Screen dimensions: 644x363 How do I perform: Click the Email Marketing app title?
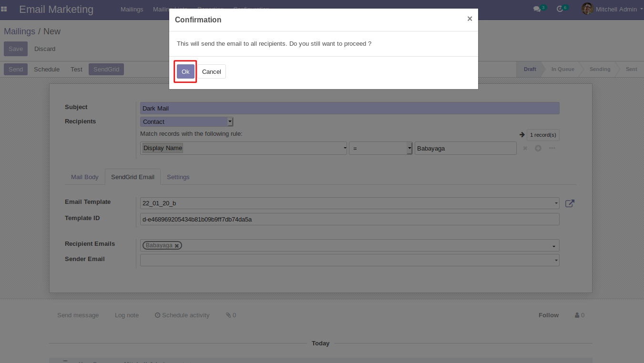coord(56,9)
